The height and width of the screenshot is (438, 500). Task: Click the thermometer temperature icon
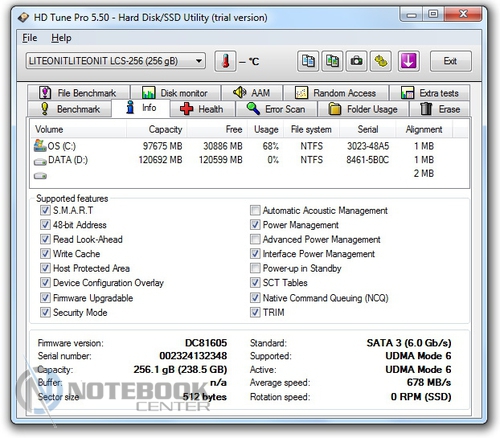(x=225, y=61)
